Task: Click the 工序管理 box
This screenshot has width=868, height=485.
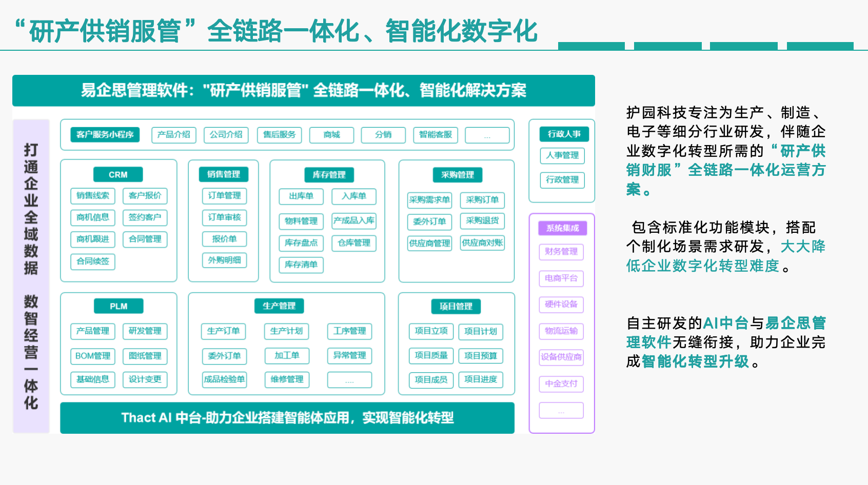Action: 350,331
